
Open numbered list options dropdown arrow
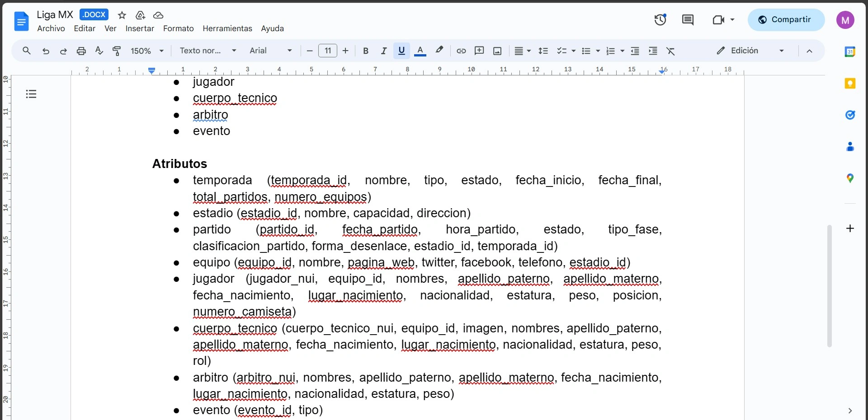click(x=623, y=51)
